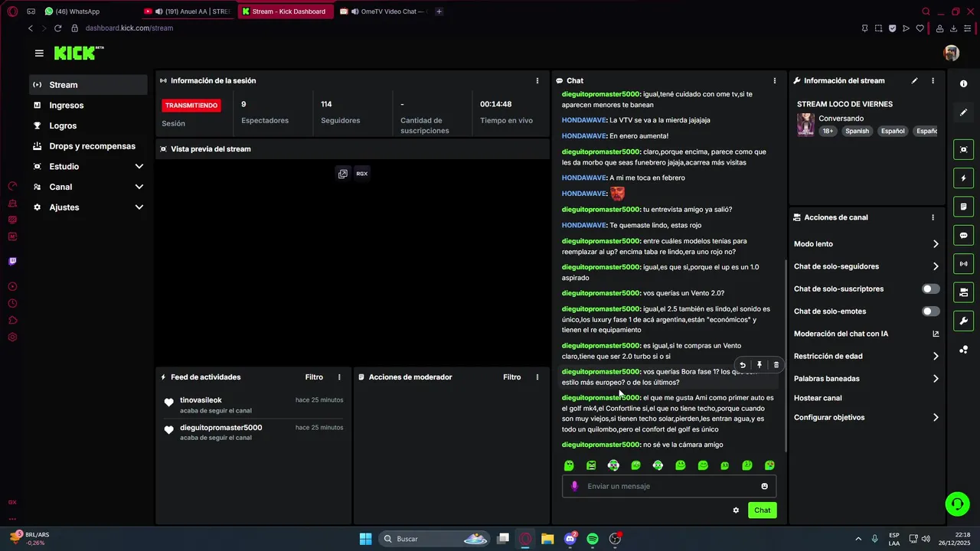Pin the hovered chat message
980x551 pixels.
click(x=759, y=365)
